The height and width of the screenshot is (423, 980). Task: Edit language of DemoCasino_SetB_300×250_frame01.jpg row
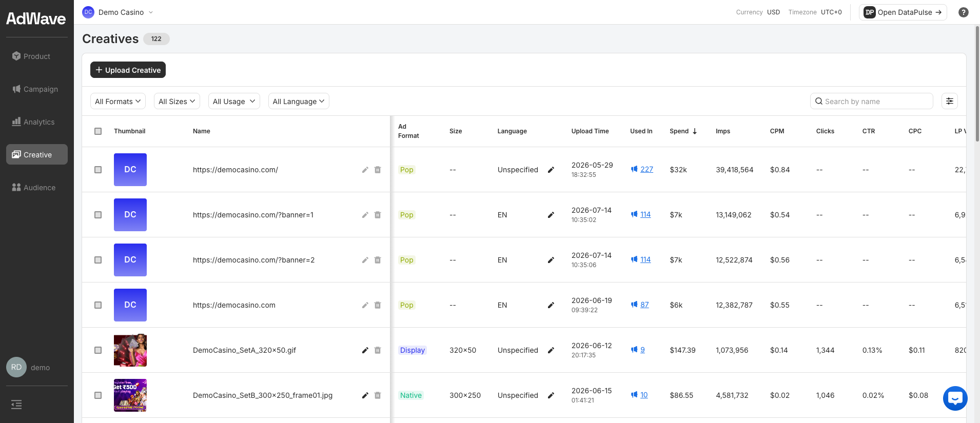pos(551,395)
